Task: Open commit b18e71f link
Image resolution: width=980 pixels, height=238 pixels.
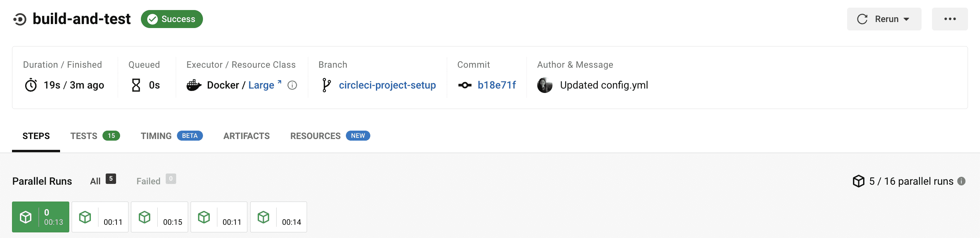Action: point(496,85)
